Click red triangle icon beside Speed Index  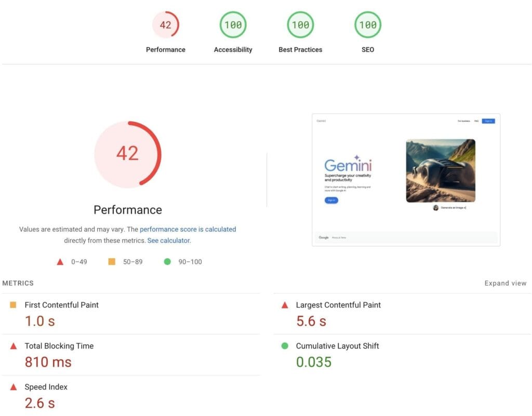tap(14, 387)
